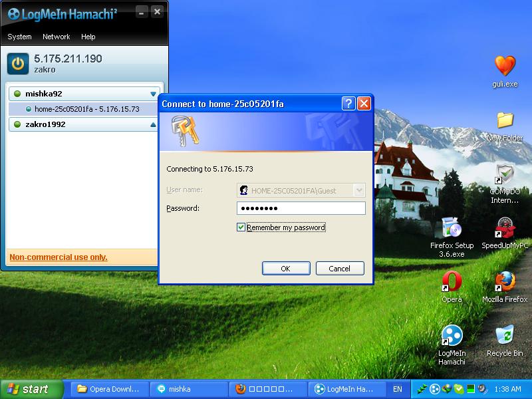Click the IP address 5.175.211.190

point(68,59)
